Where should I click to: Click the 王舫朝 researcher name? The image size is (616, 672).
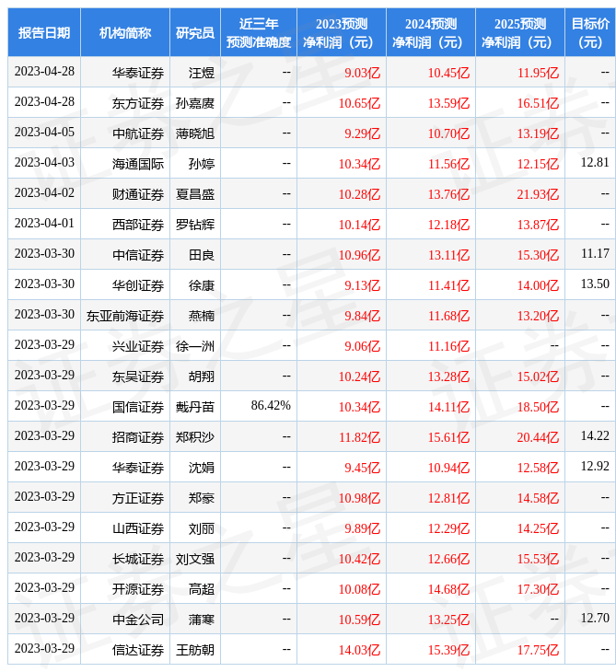tap(194, 650)
